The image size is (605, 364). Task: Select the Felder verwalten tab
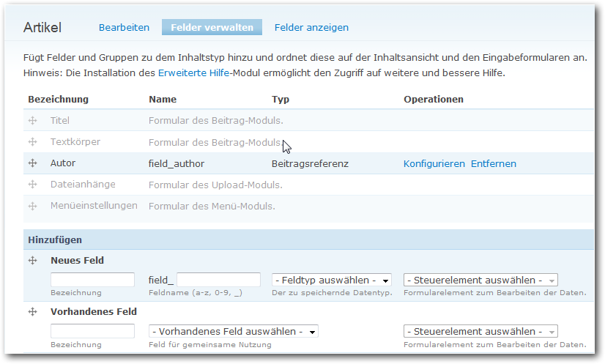(x=212, y=28)
